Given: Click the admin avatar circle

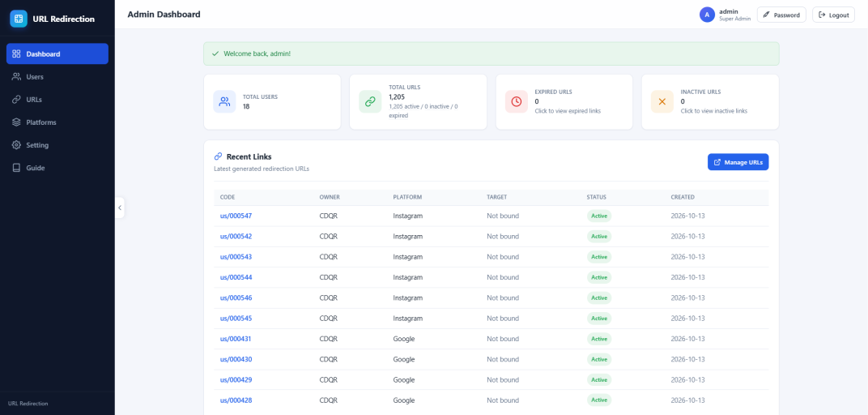Looking at the screenshot, I should pyautogui.click(x=707, y=15).
